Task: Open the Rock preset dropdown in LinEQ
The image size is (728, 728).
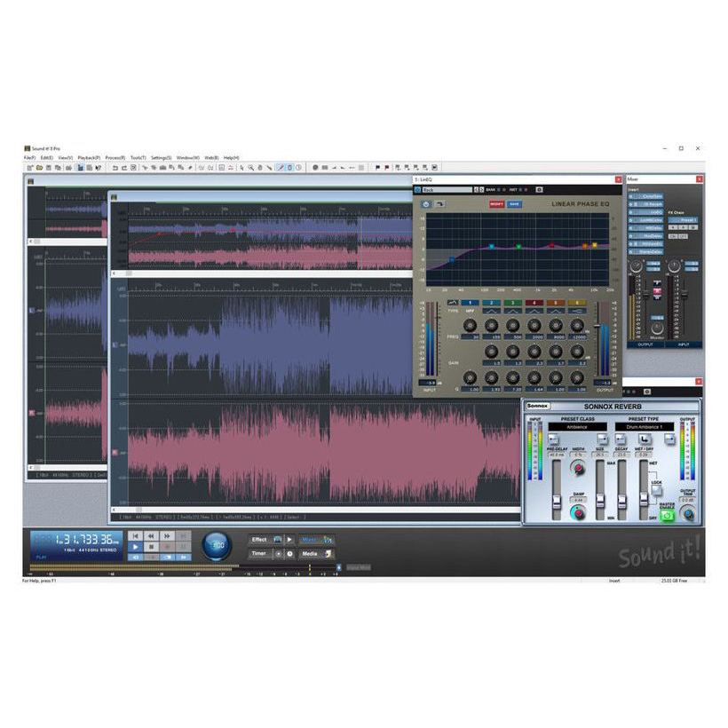Action: tap(447, 190)
